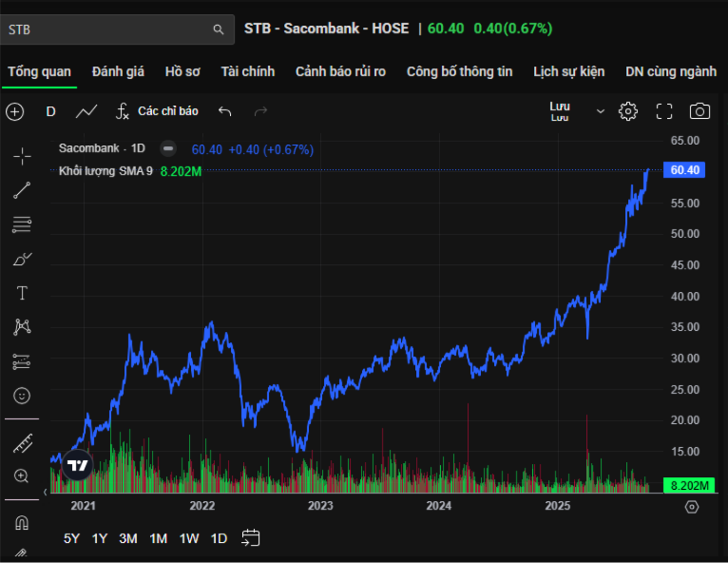
Task: Select the text annotation tool
Action: (x=22, y=293)
